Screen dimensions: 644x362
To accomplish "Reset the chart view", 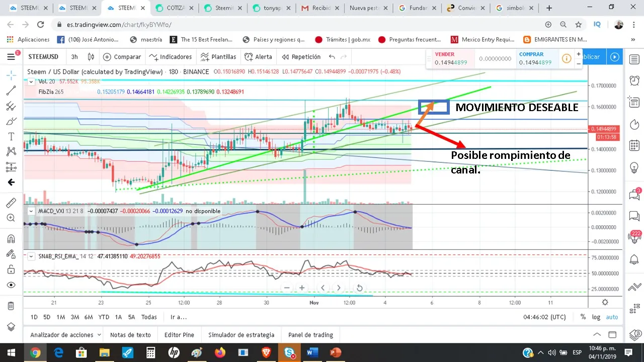I will tap(359, 288).
